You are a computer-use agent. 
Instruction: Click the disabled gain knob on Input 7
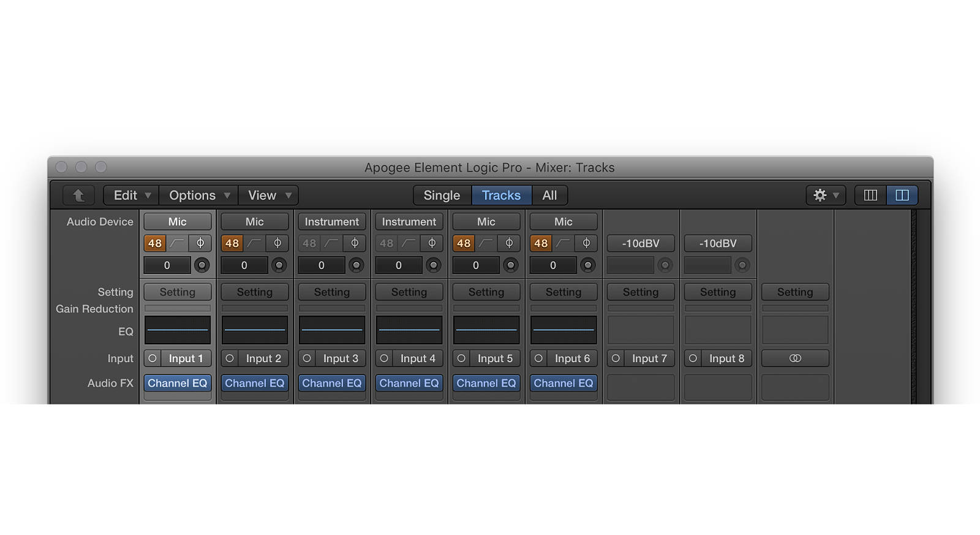(x=665, y=265)
